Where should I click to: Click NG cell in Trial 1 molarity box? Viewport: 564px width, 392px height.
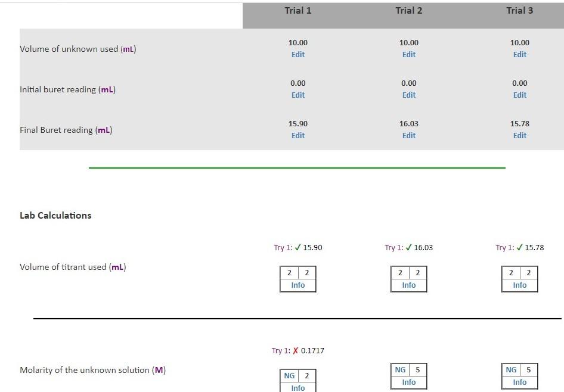pos(289,375)
